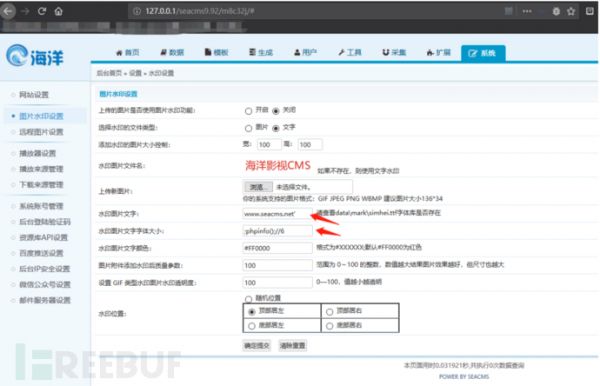Click the www.seacms.net watermark text field
This screenshot has width=600, height=386.
point(277,213)
